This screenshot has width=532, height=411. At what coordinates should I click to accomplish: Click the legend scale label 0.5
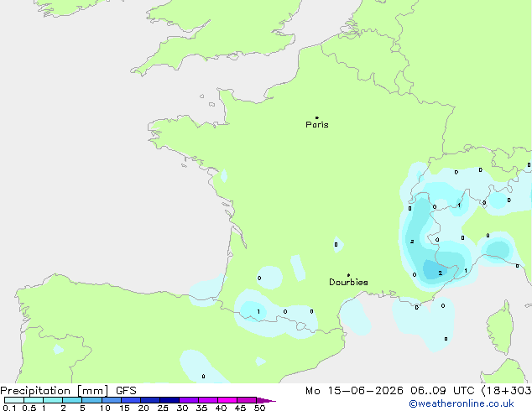pyautogui.click(x=29, y=408)
